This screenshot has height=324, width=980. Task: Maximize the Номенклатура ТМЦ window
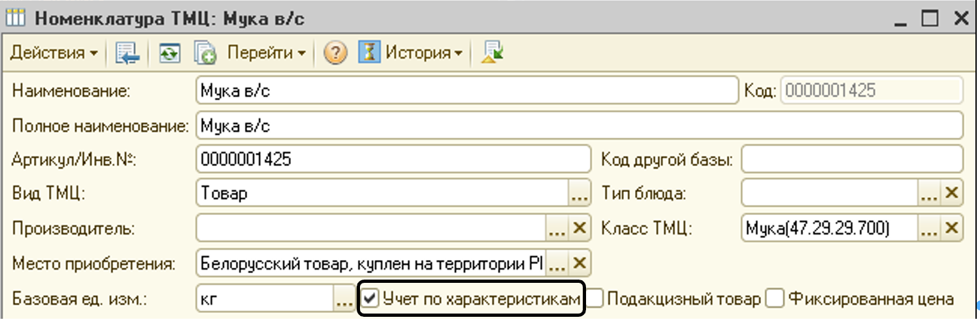pos(931,18)
